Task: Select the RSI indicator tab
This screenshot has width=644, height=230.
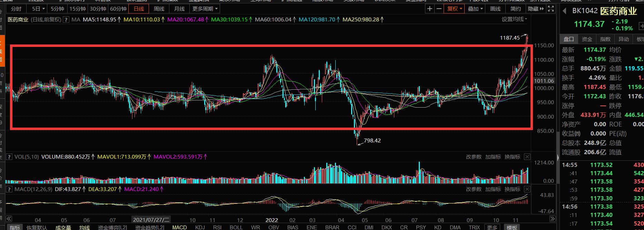Action: [x=217, y=227]
